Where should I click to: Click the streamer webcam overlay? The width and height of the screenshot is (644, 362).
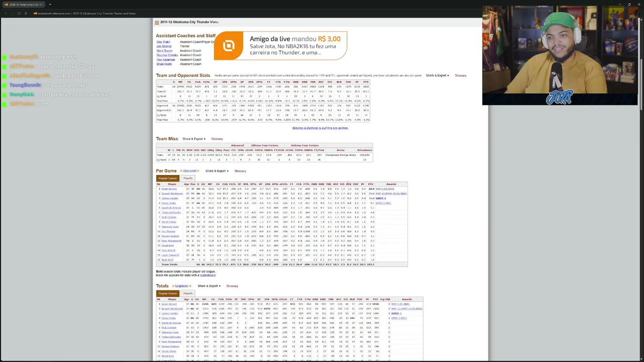(560, 55)
